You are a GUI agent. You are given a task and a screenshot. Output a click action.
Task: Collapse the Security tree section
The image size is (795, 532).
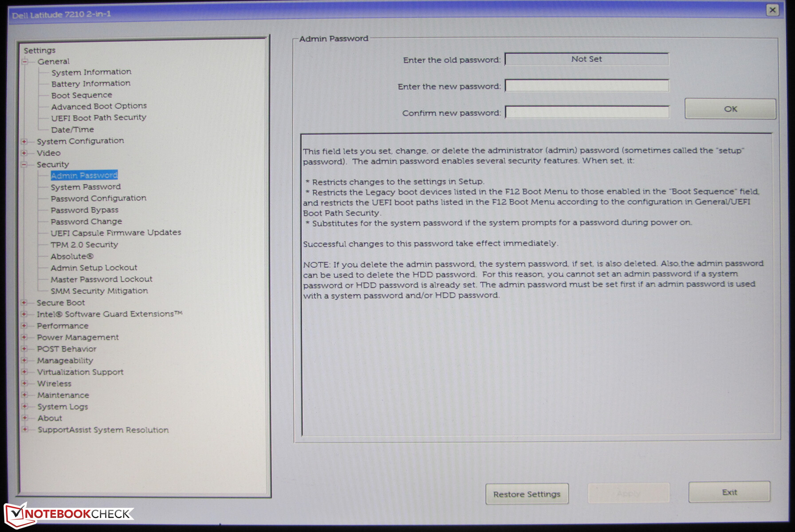click(24, 164)
